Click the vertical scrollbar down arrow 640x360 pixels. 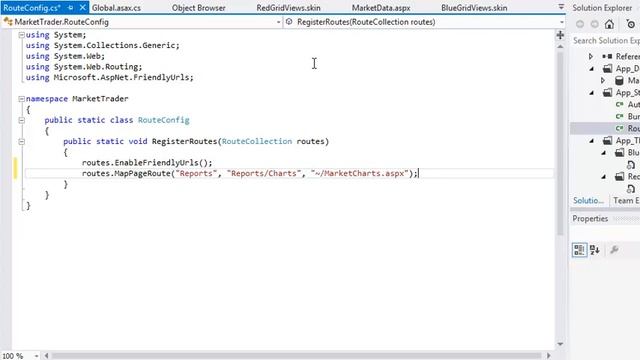(560, 344)
